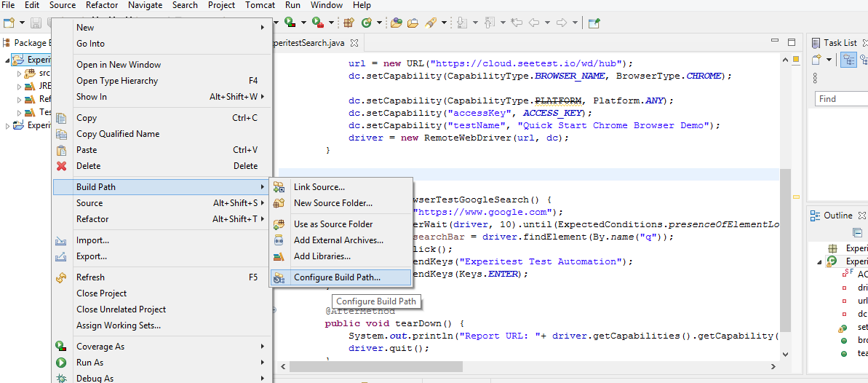Viewport: 868px width, 383px height.
Task: Open the File menu
Action: coord(8,5)
